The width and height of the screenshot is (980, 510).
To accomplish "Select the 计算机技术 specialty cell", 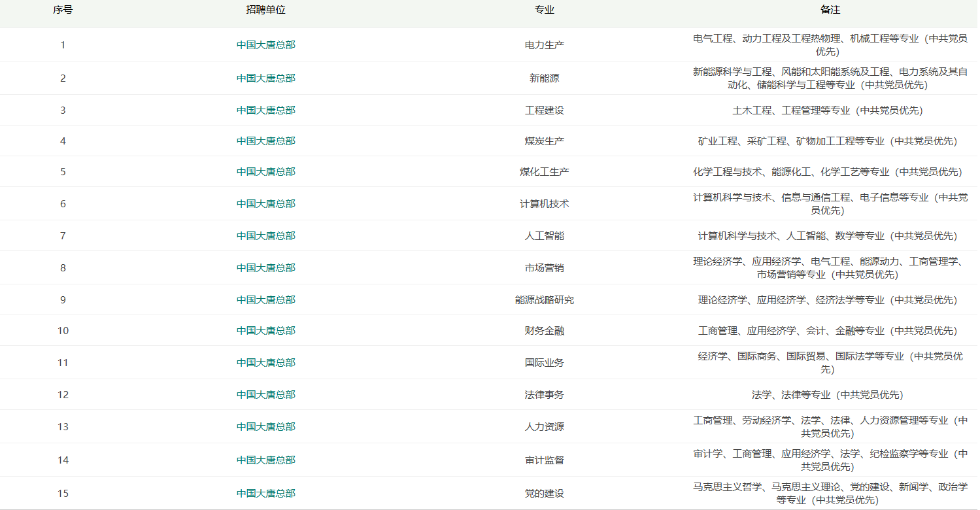I will pyautogui.click(x=544, y=204).
